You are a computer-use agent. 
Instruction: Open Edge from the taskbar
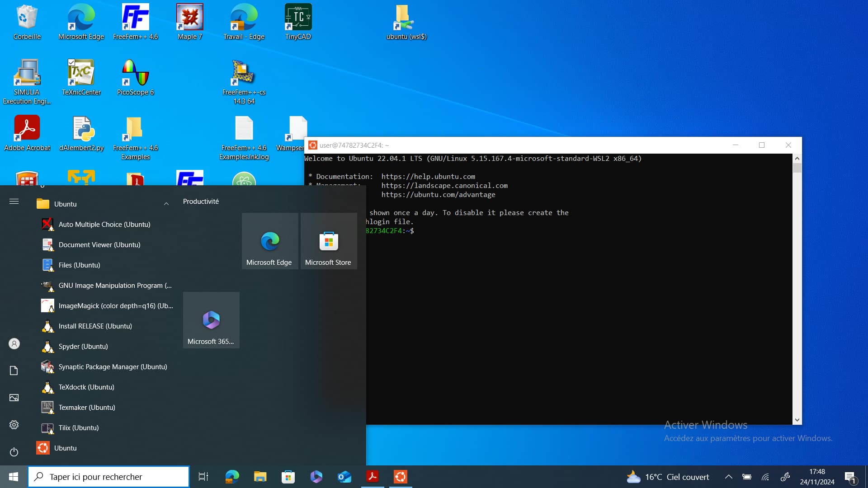click(x=232, y=477)
